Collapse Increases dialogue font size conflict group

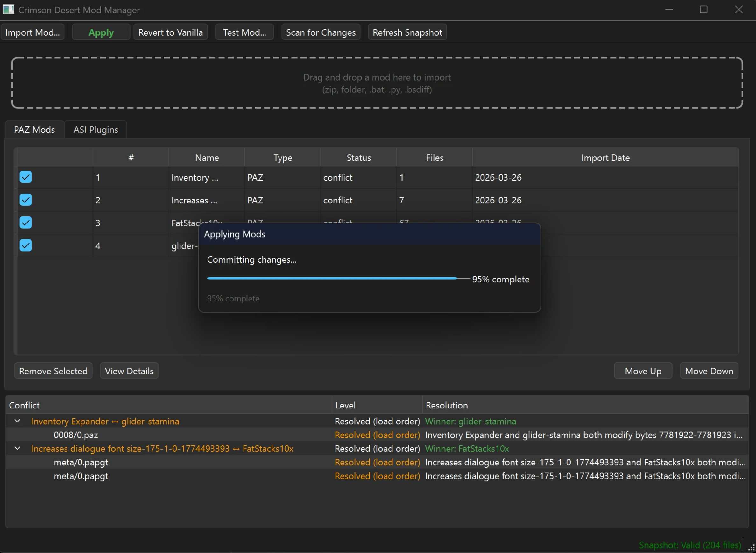pos(18,448)
